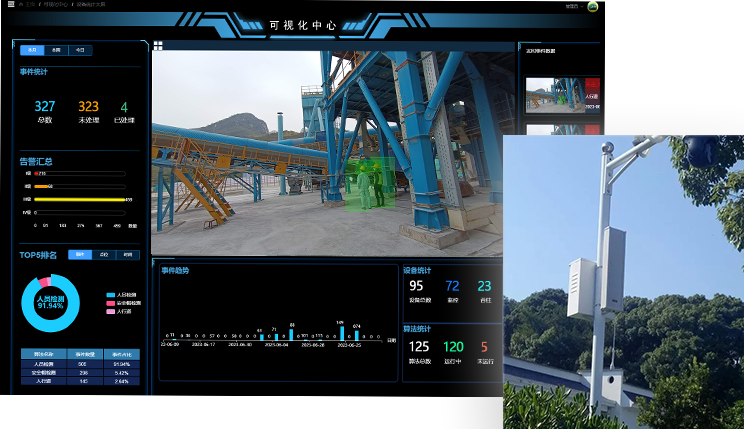Switch to the 今日 time range tab
Screen dimensions: 744x429
tap(80, 49)
